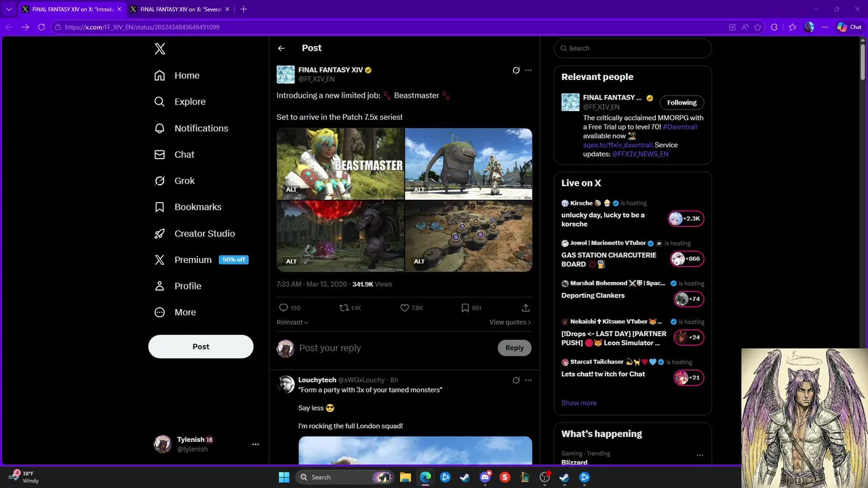This screenshot has height=488, width=868.
Task: Expand the Relevant sort dropdown
Action: (x=292, y=322)
